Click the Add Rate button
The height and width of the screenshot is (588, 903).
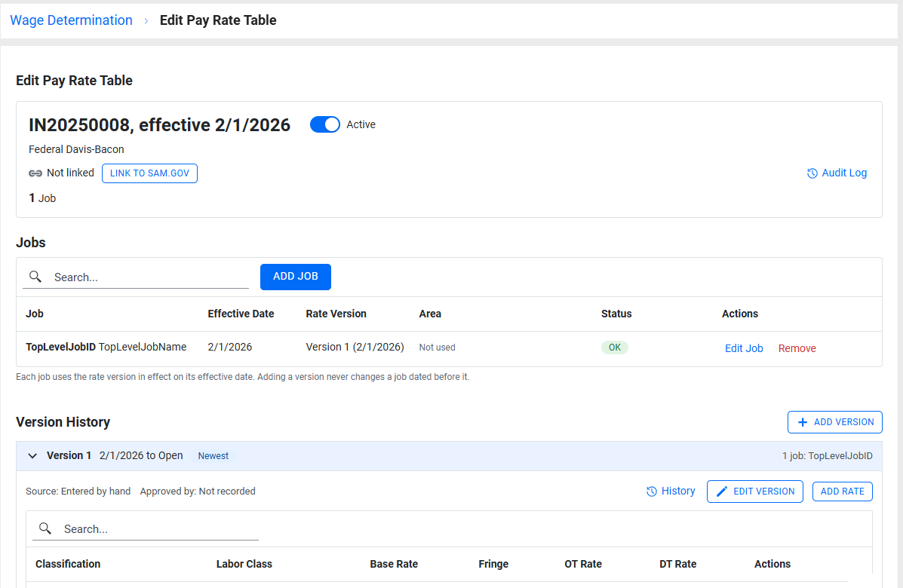point(843,492)
